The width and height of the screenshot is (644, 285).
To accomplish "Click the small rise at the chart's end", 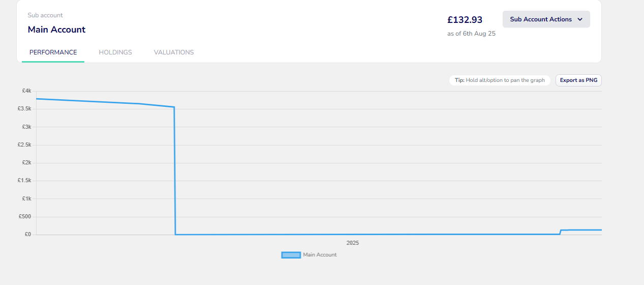I will [560, 232].
